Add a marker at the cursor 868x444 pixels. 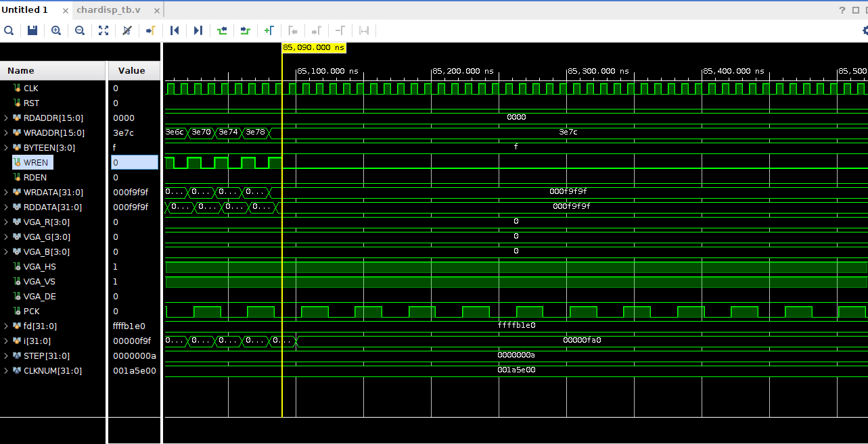(269, 30)
